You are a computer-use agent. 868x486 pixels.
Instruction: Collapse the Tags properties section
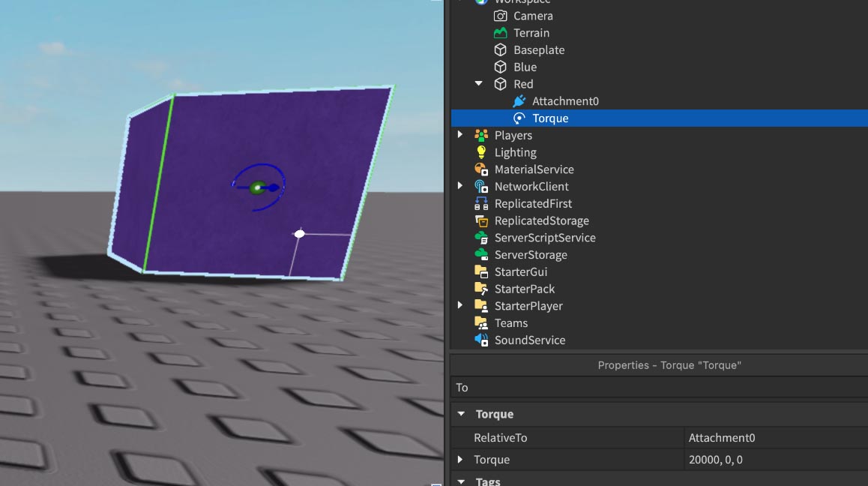[x=461, y=481]
